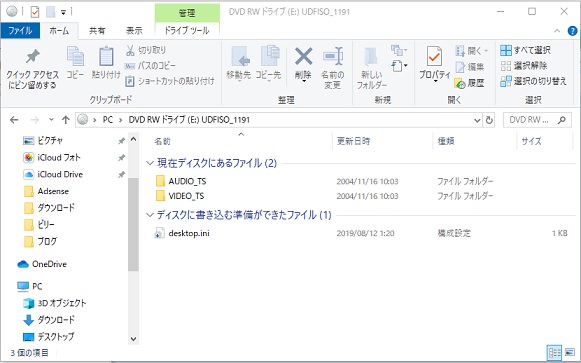Open the File (ファイル) tab
581x363 pixels.
pyautogui.click(x=20, y=30)
